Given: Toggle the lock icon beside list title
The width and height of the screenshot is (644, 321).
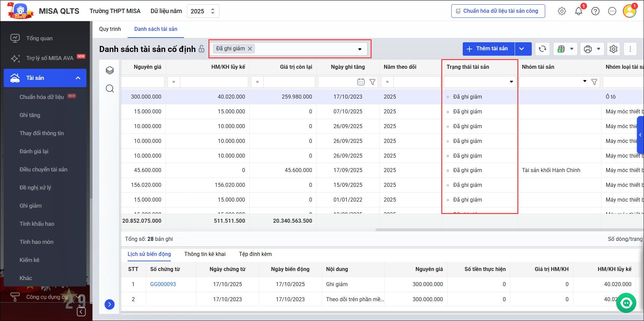Looking at the screenshot, I should click(202, 49).
